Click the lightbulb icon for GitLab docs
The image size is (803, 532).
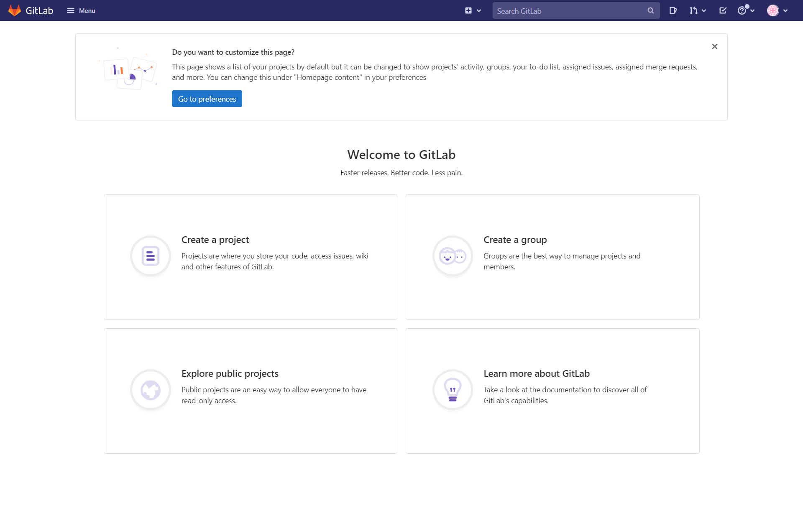(453, 390)
